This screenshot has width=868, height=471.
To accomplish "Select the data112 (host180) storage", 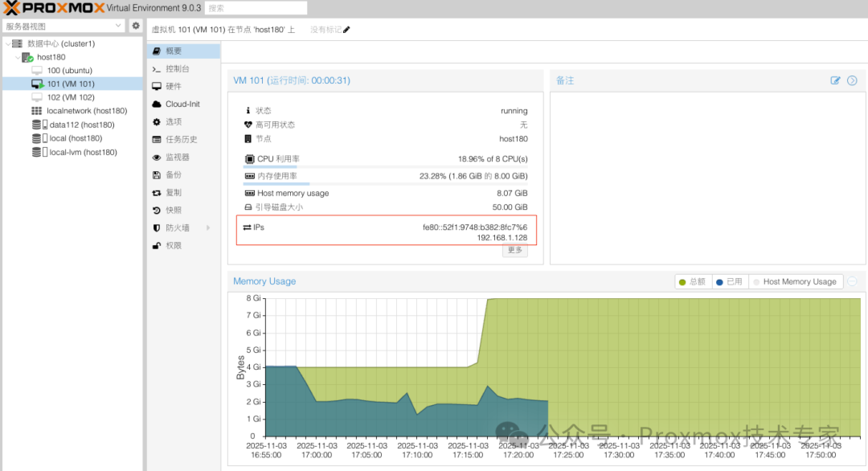I will tap(81, 125).
